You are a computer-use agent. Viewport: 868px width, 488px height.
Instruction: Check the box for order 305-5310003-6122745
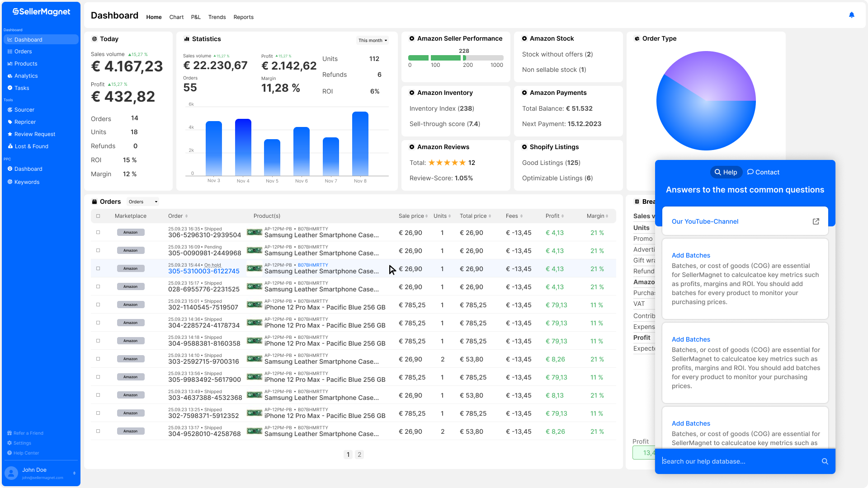pyautogui.click(x=98, y=268)
